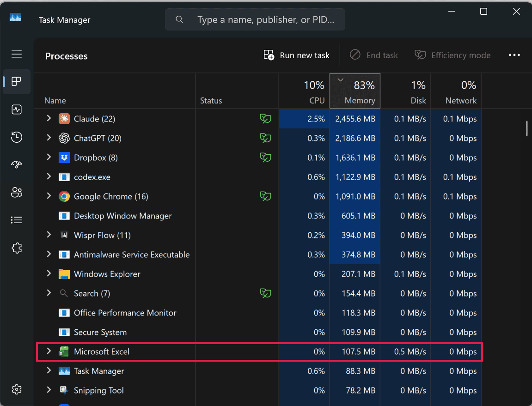Expand Antimalware Service Executable row
The width and height of the screenshot is (532, 406).
tap(49, 254)
